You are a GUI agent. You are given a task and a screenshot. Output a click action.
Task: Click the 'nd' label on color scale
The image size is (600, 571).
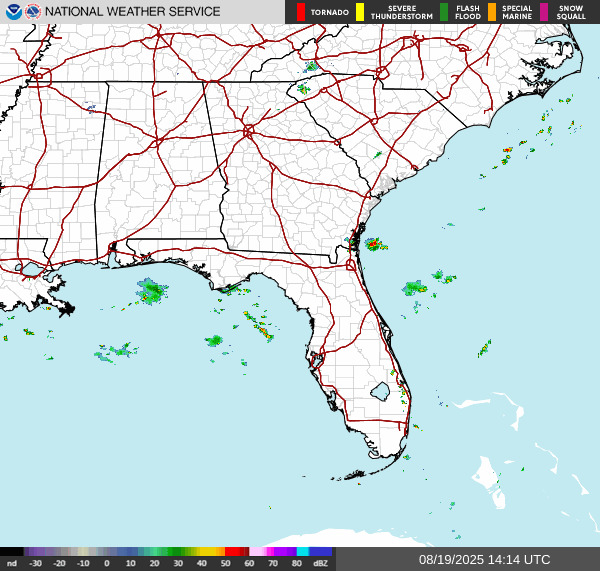(11, 564)
